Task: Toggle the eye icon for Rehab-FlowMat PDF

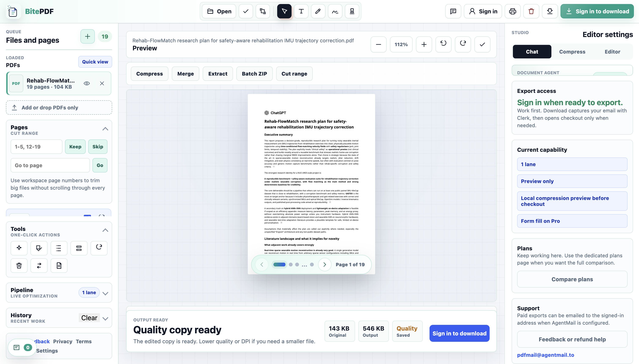Action: tap(87, 84)
